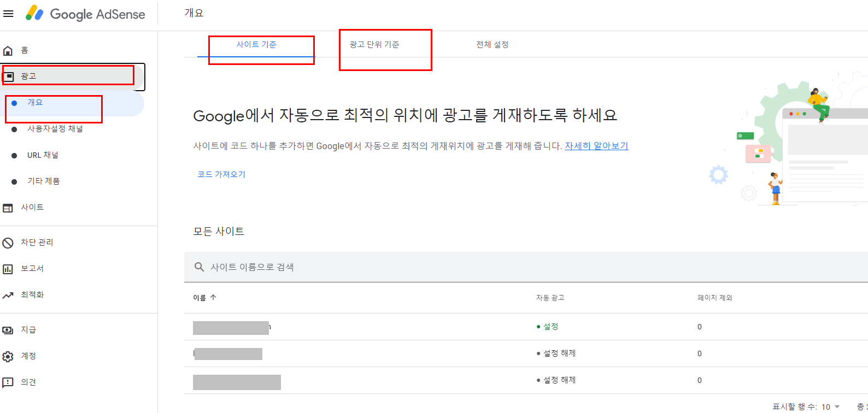This screenshot has width=868, height=413.
Task: Click the 보고서 chart icon
Action: point(8,269)
